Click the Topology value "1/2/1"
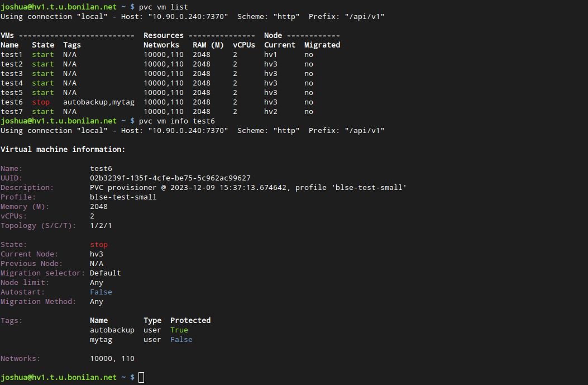This screenshot has width=588, height=385. [x=101, y=225]
